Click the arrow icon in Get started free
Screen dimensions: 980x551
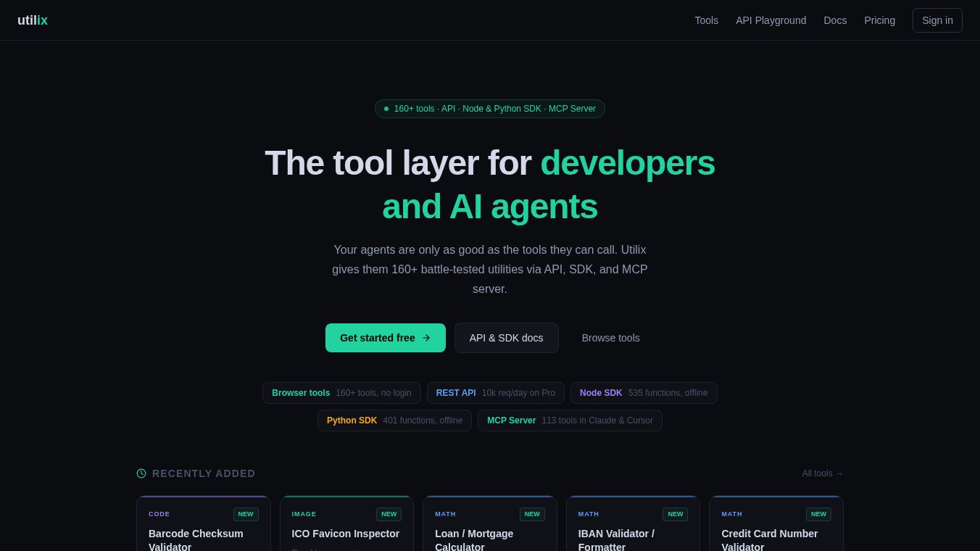(x=426, y=338)
